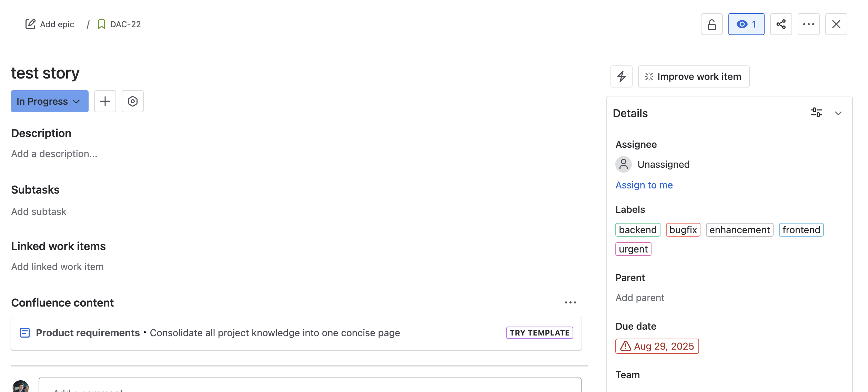Select the backend label

(638, 230)
